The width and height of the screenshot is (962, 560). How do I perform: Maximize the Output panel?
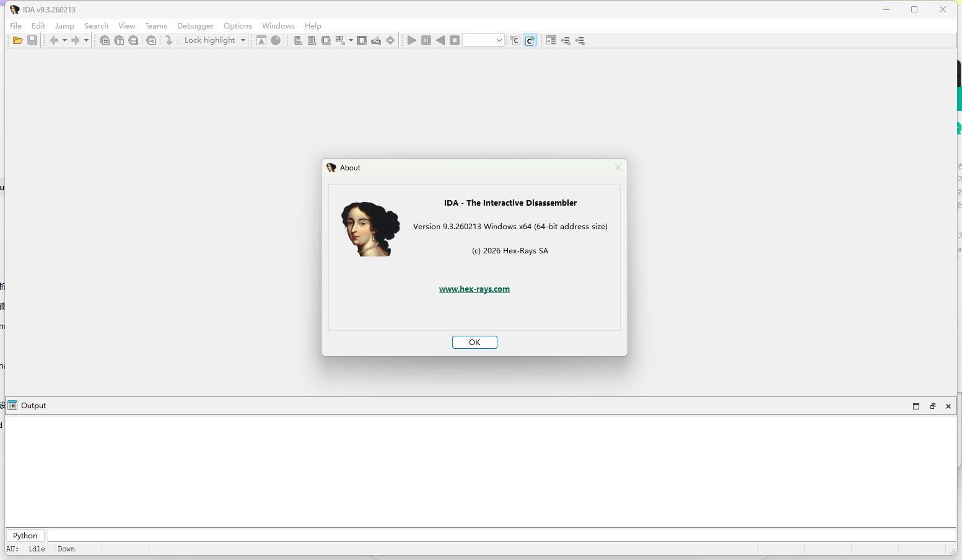coord(916,406)
